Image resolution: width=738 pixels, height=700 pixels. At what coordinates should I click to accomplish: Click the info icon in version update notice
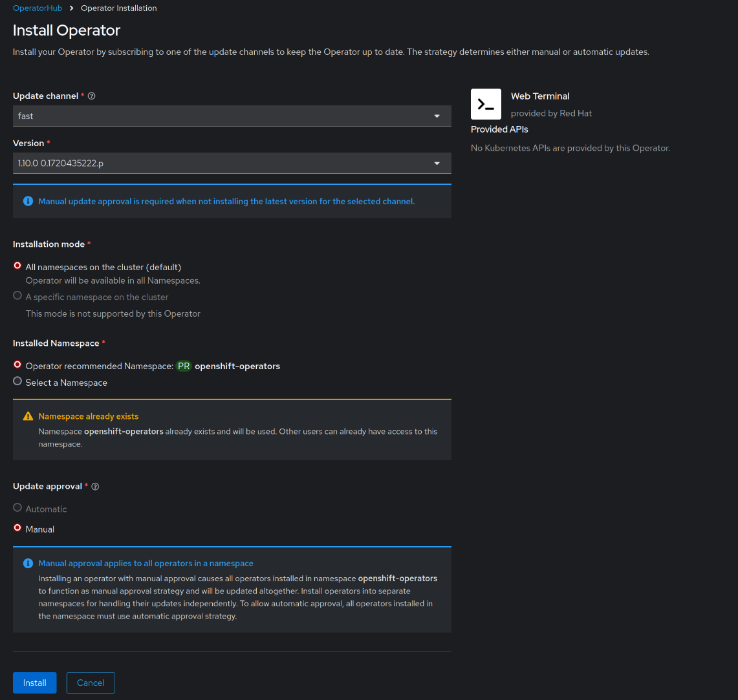[x=28, y=201]
